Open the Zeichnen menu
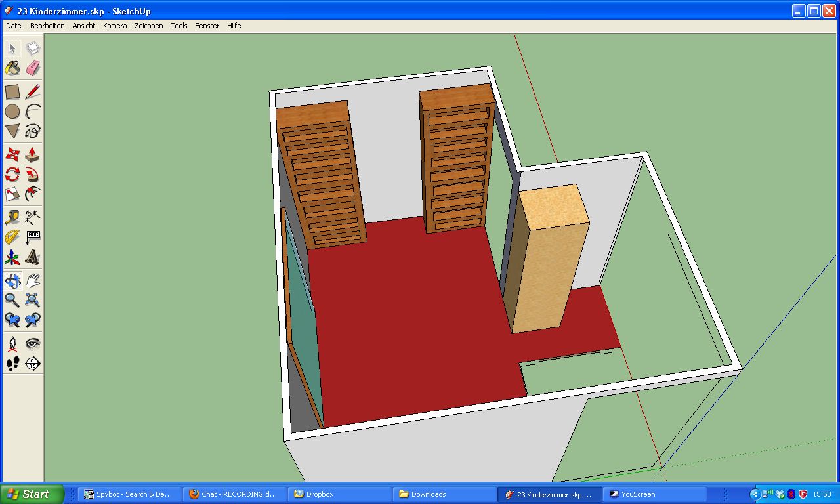 pos(149,26)
